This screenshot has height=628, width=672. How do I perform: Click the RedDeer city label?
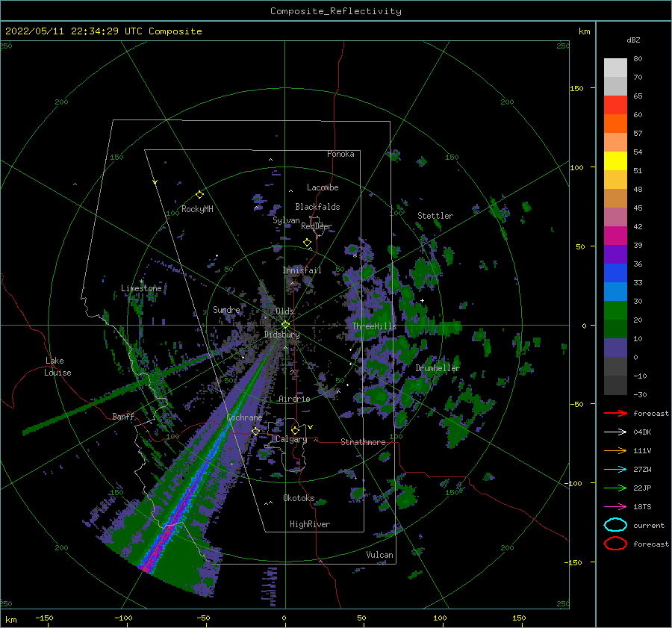pyautogui.click(x=317, y=226)
